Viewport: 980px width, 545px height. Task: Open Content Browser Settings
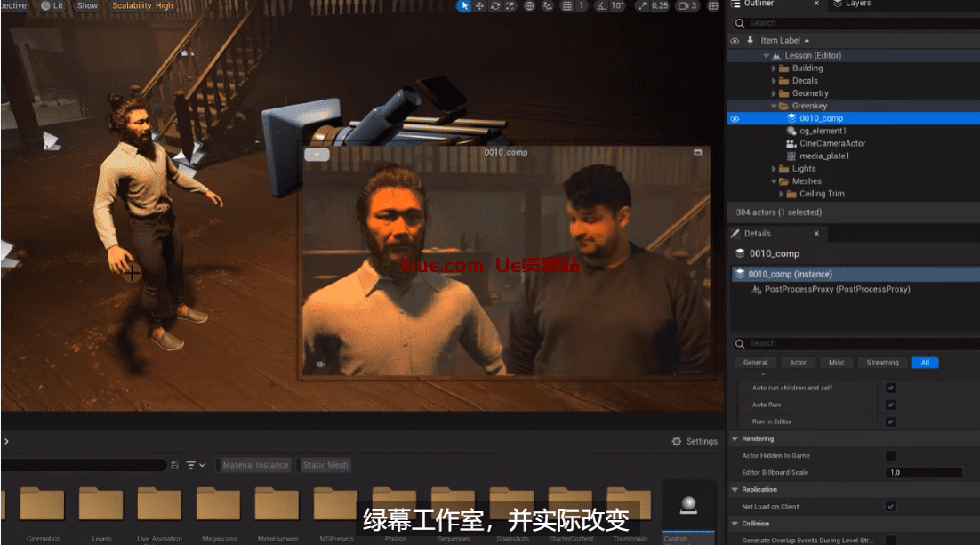coord(695,441)
